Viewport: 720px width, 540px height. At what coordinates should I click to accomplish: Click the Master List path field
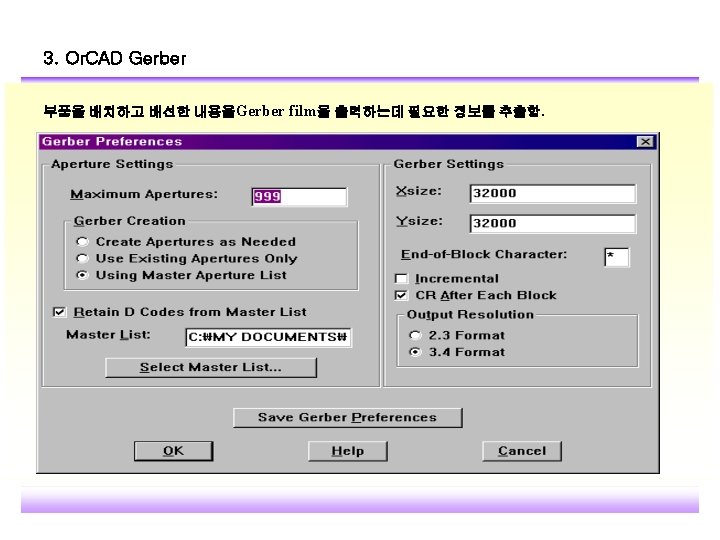[x=268, y=337]
